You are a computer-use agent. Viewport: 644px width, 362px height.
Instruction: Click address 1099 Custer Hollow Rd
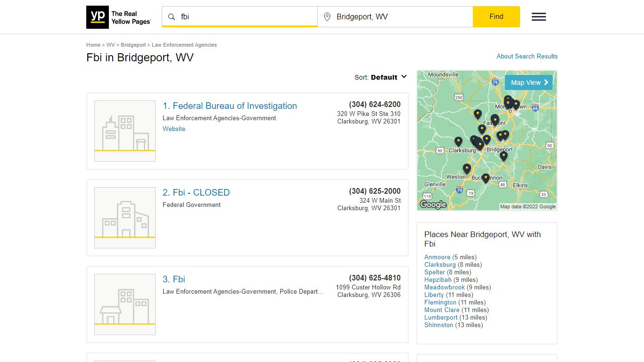coord(368,287)
